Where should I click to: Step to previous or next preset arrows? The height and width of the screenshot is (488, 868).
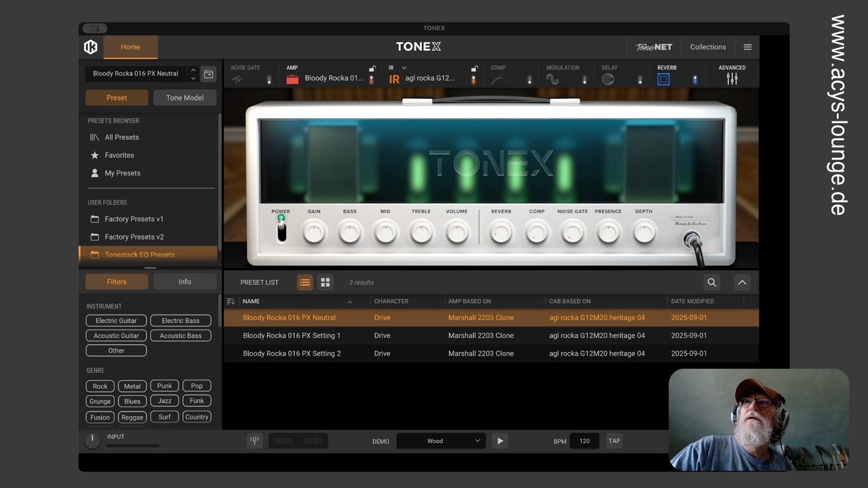[x=193, y=74]
